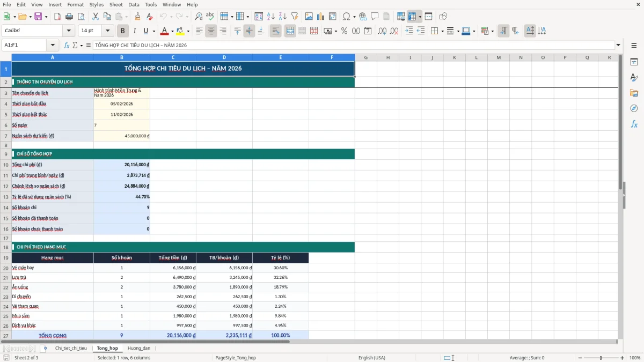Click Clear Direct Formatting icon

click(149, 17)
